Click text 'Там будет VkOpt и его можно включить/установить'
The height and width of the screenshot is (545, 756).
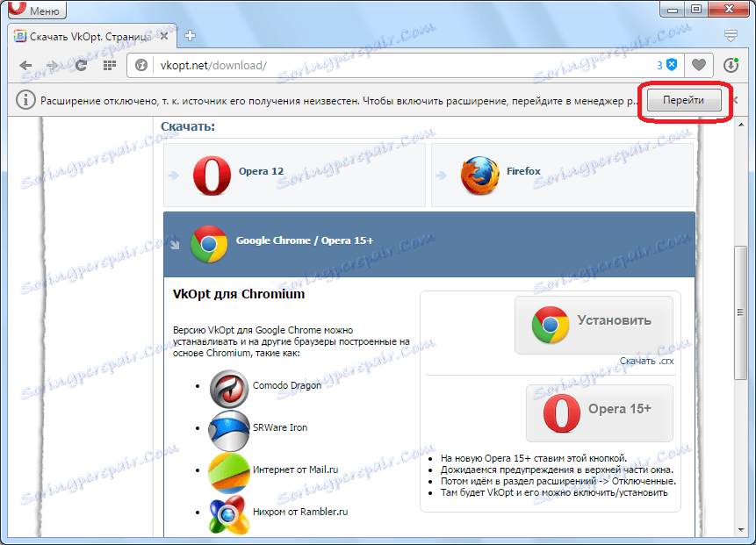pos(554,492)
